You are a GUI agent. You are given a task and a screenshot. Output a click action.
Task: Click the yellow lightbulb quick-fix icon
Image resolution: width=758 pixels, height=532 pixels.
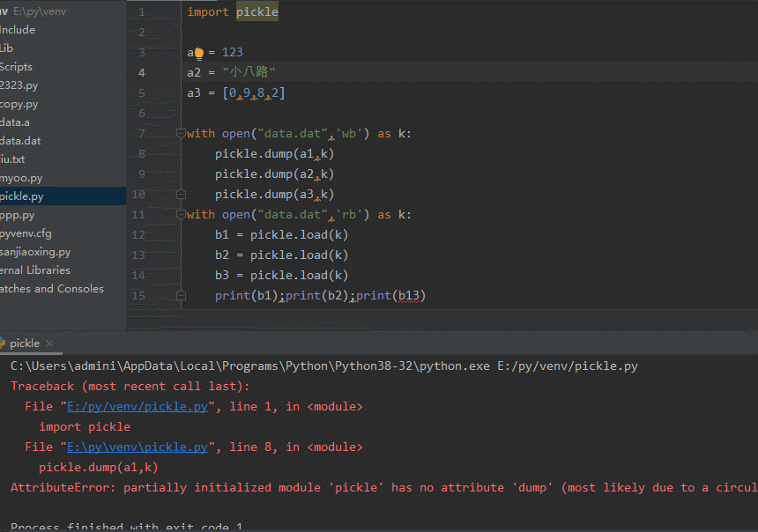[x=198, y=53]
